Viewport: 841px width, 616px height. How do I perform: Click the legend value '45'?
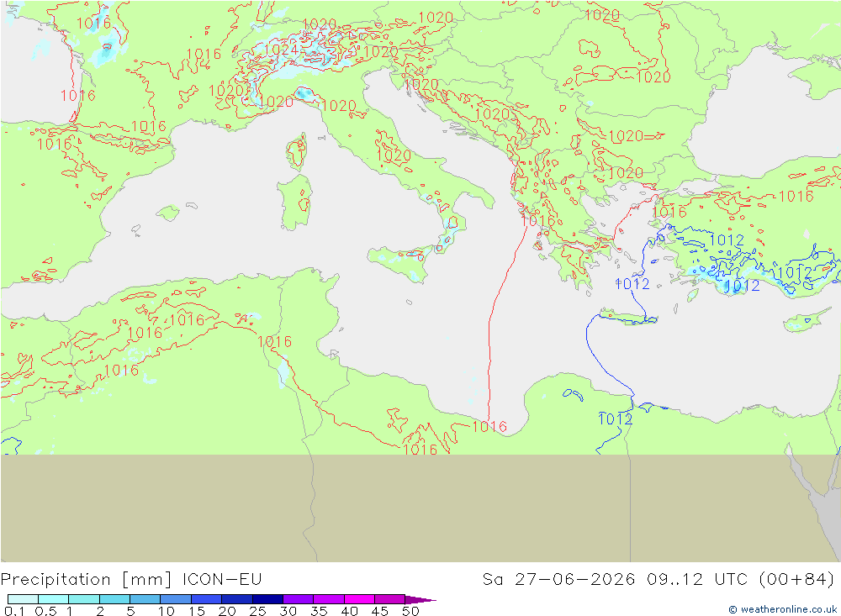click(380, 611)
